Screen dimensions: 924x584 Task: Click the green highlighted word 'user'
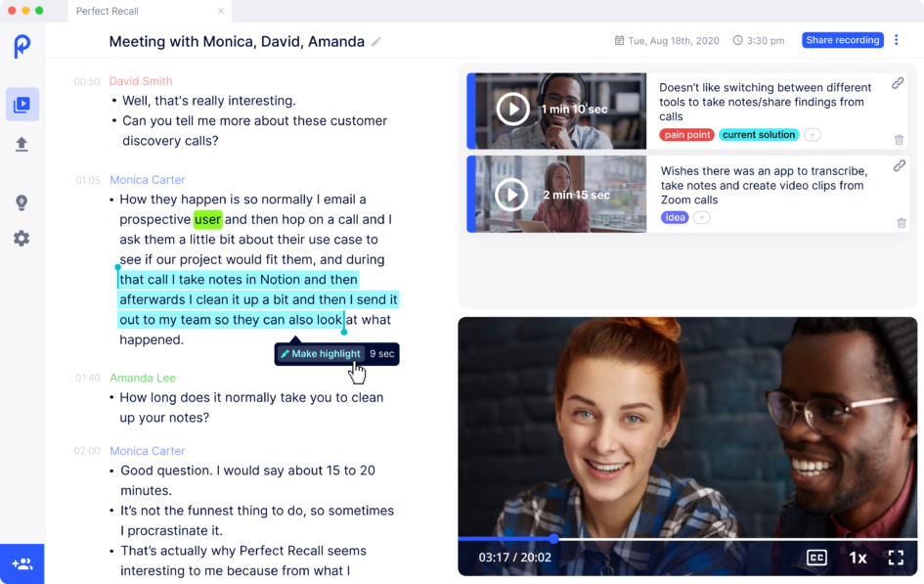207,219
